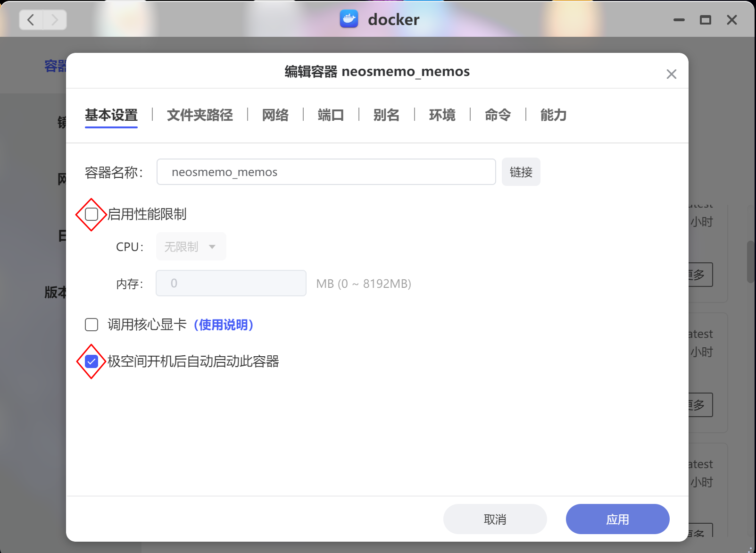
Task: Close the docker window
Action: point(732,20)
